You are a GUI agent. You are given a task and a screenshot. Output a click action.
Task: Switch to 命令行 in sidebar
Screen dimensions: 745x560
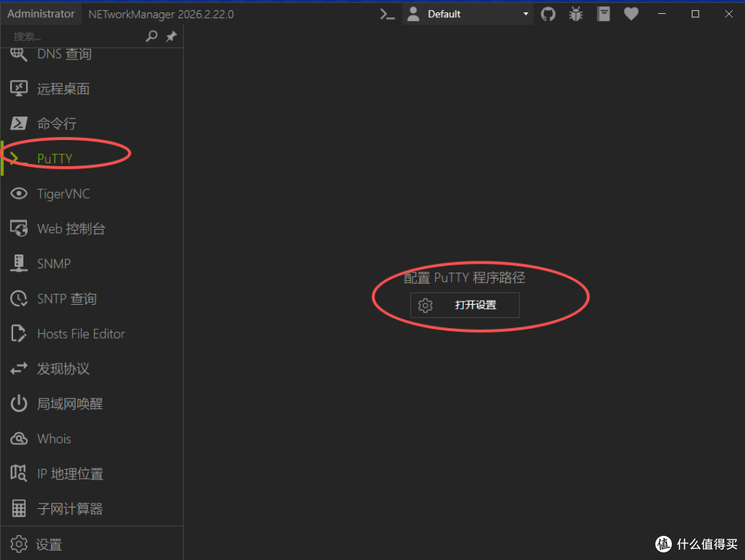(x=92, y=123)
